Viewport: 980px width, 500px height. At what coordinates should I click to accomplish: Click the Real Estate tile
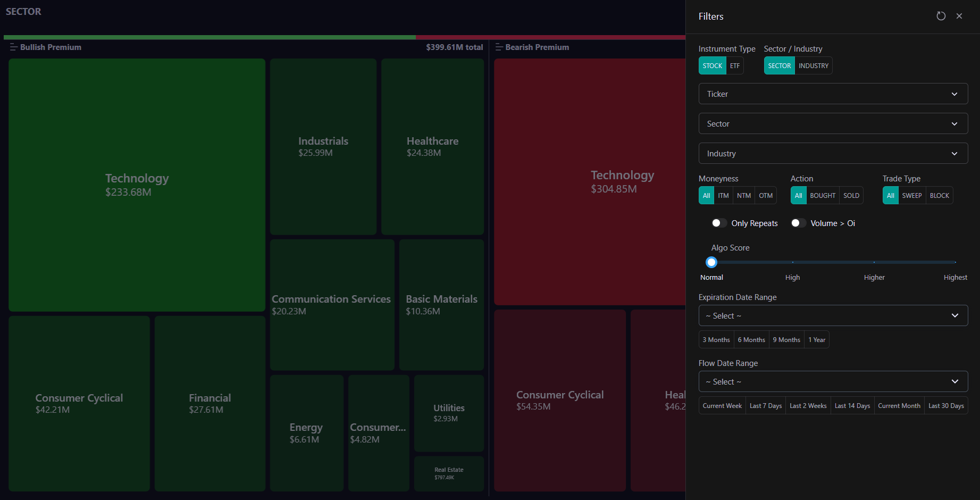coord(449,473)
